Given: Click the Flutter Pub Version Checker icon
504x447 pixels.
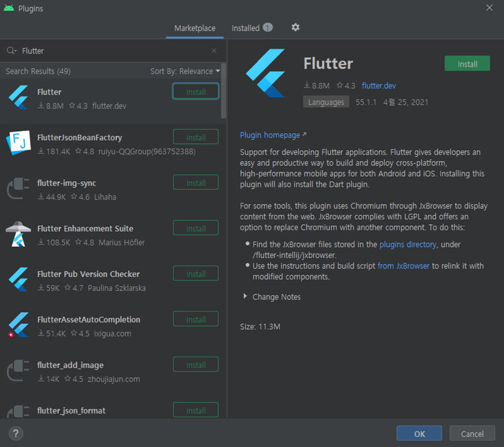Looking at the screenshot, I should click(18, 280).
